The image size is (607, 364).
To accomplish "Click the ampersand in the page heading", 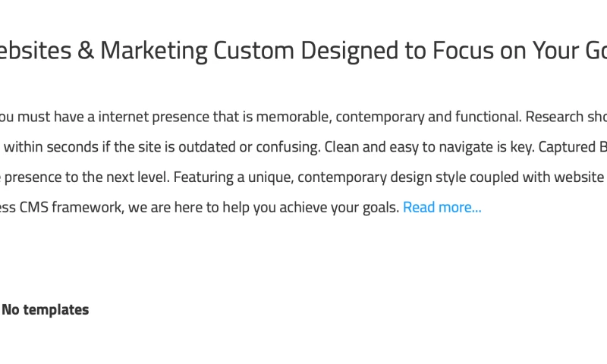I will tap(87, 51).
